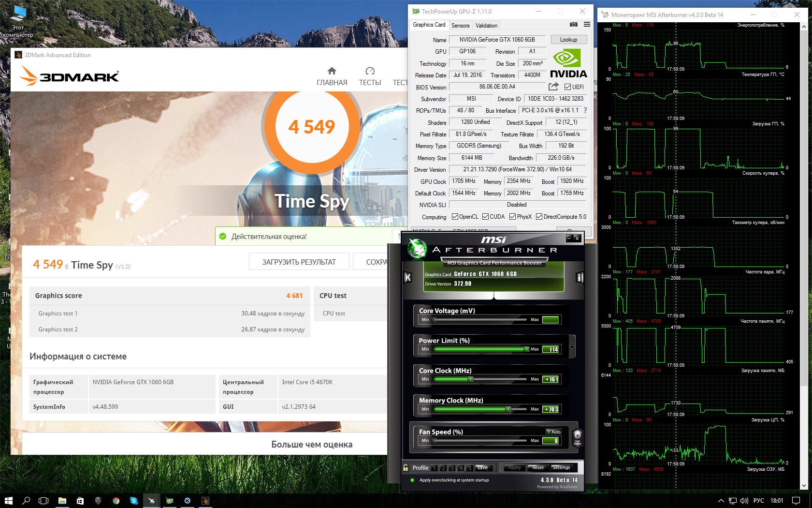This screenshot has width=812, height=508.
Task: Click the Afterburner monitoring scrollbar down arrow
Action: click(804, 486)
